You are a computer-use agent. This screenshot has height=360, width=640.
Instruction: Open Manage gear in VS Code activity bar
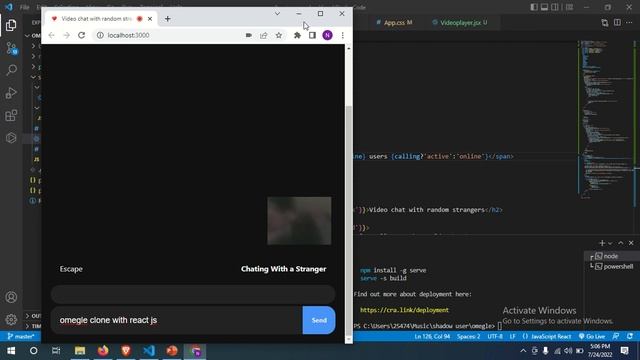coord(11,319)
